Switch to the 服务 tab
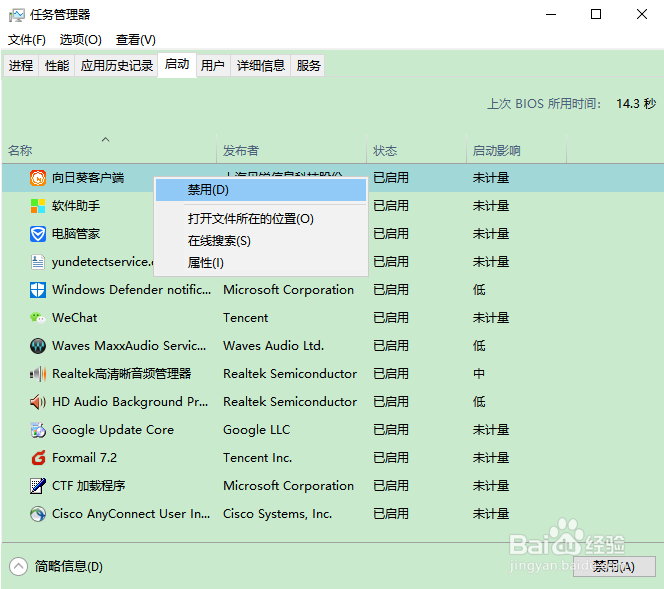 [308, 65]
